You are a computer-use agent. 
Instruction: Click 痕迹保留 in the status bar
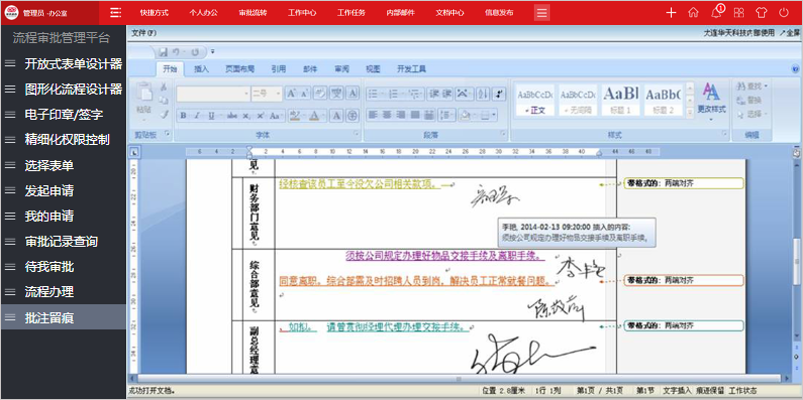point(709,390)
